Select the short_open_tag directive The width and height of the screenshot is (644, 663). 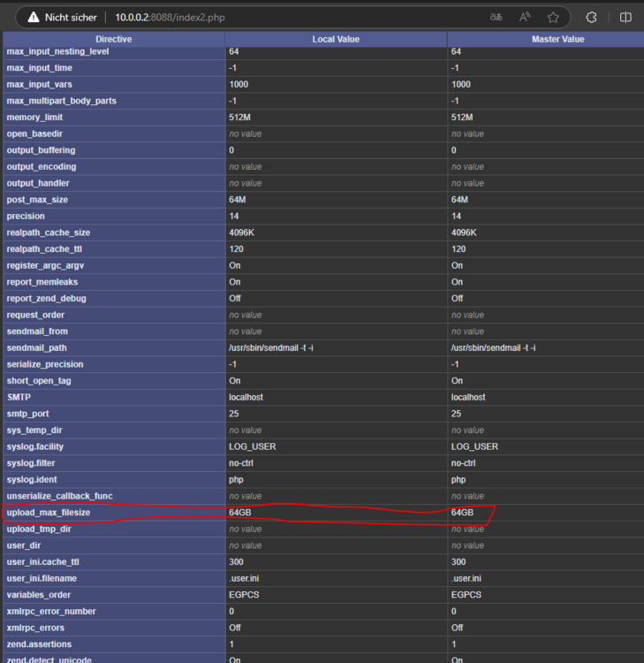(x=39, y=381)
